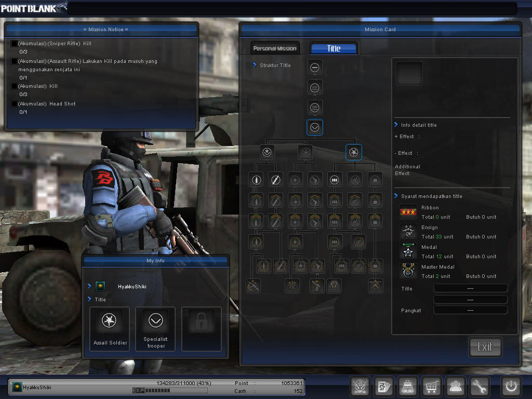Click the Medal star icon
This screenshot has height=399, width=532.
[x=408, y=251]
